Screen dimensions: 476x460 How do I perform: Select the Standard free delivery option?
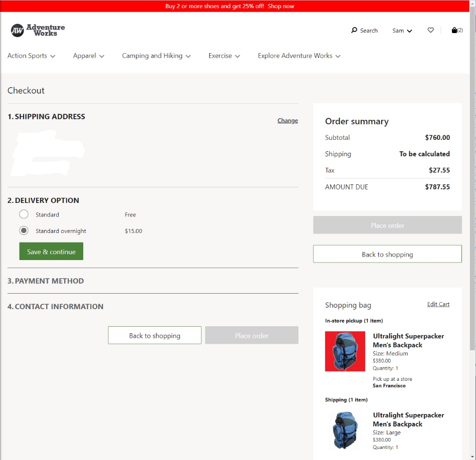tap(24, 214)
